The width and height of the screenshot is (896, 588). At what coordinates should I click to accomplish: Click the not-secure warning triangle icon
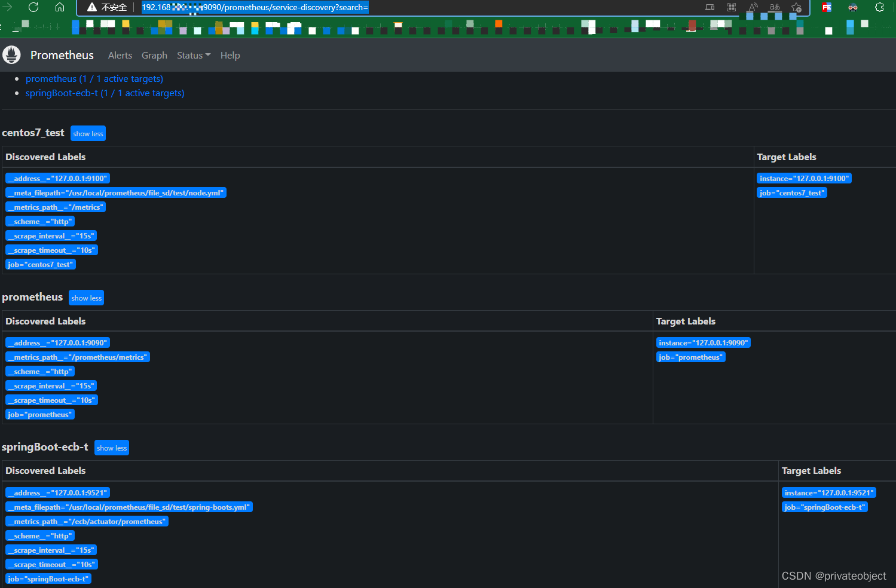tap(91, 7)
